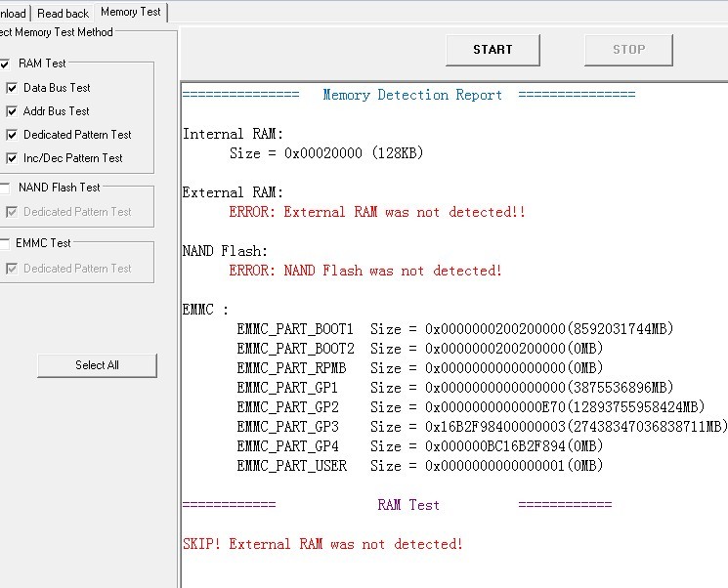Screen dimensions: 728x588
Task: Click the NAND Flash not detected error
Action: point(365,271)
